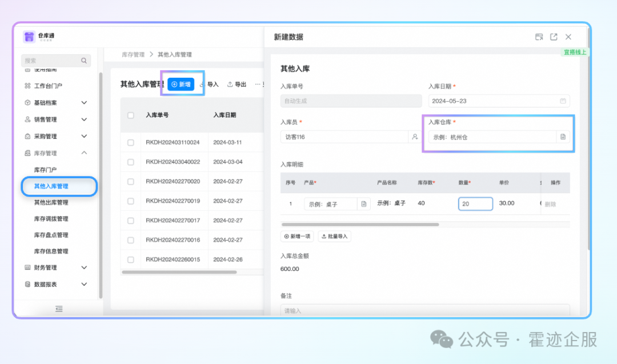Click the 批量导入 button
Screen dimensions: 617x364
(335, 237)
